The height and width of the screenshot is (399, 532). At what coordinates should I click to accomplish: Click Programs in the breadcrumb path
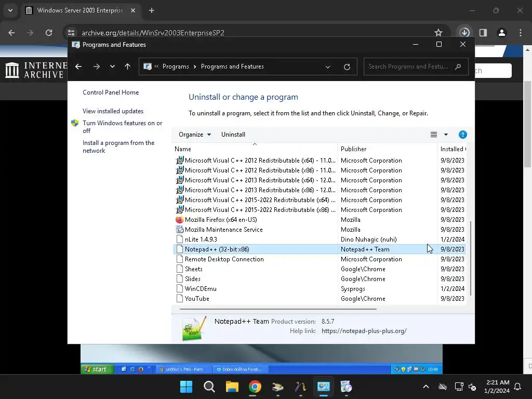point(176,66)
